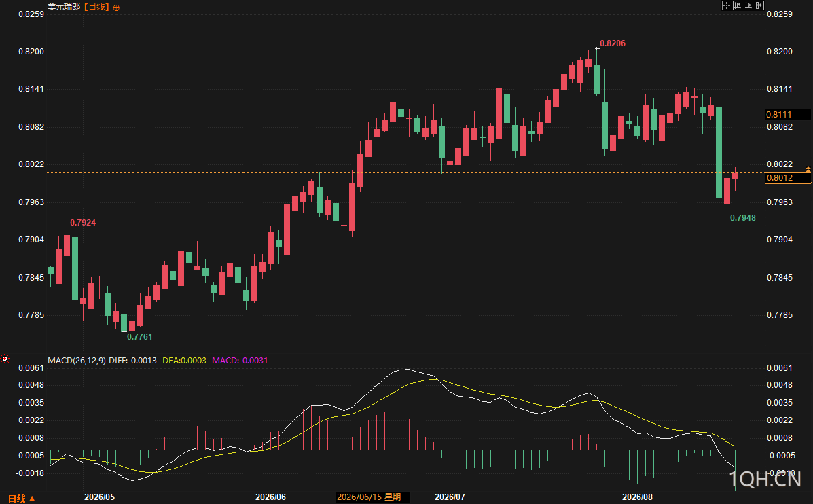Image resolution: width=813 pixels, height=504 pixels.
Task: Click the chart step-back axis icon
Action: [738, 5]
